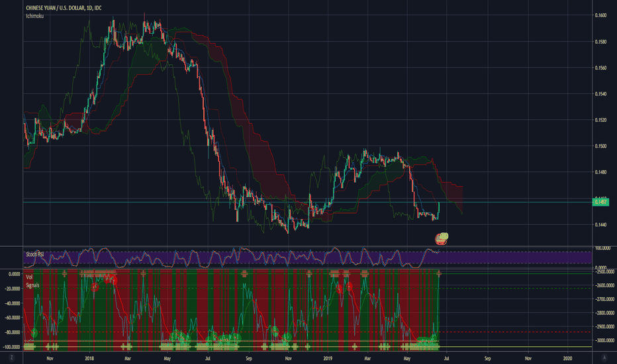Click the current price label 0.1457
Viewport: 617px width, 364px height.
click(x=600, y=202)
